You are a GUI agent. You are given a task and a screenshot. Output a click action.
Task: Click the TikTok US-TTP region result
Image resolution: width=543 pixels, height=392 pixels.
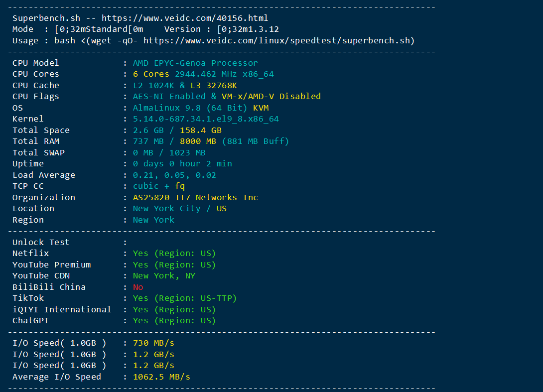tap(185, 298)
